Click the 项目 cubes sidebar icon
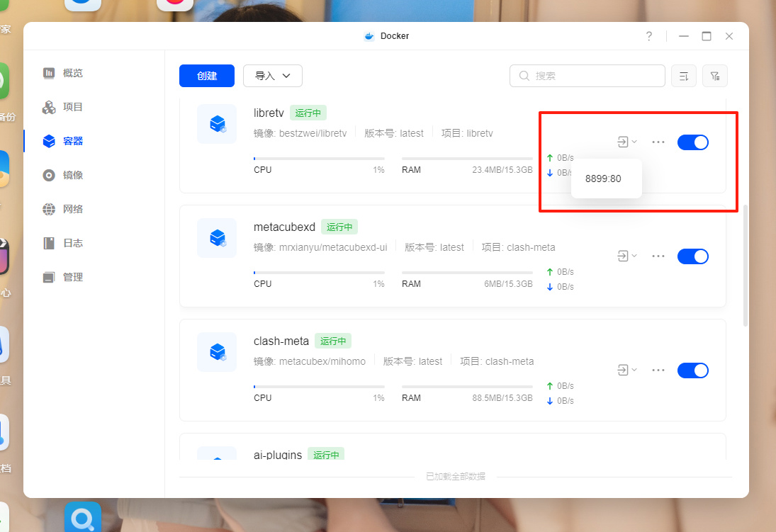776x532 pixels. point(49,107)
